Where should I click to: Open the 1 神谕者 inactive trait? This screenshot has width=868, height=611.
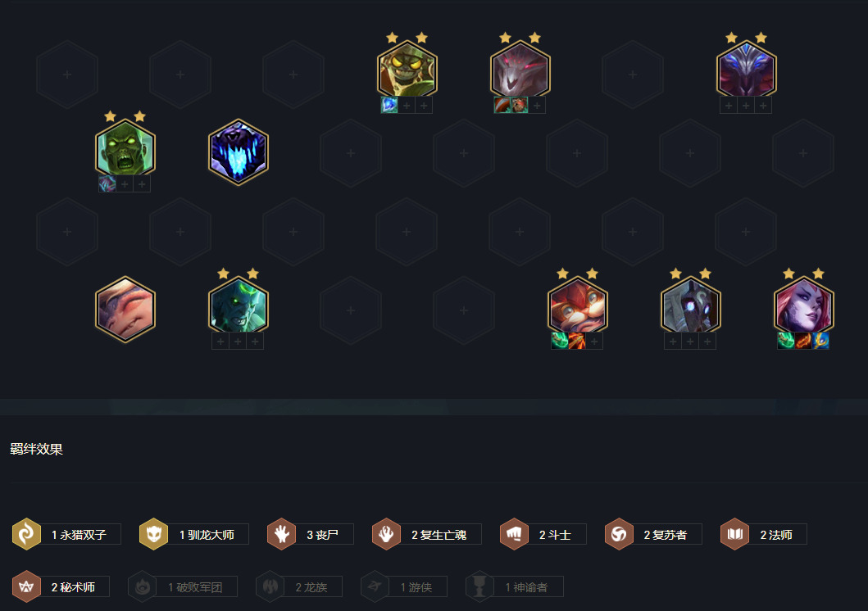click(514, 586)
